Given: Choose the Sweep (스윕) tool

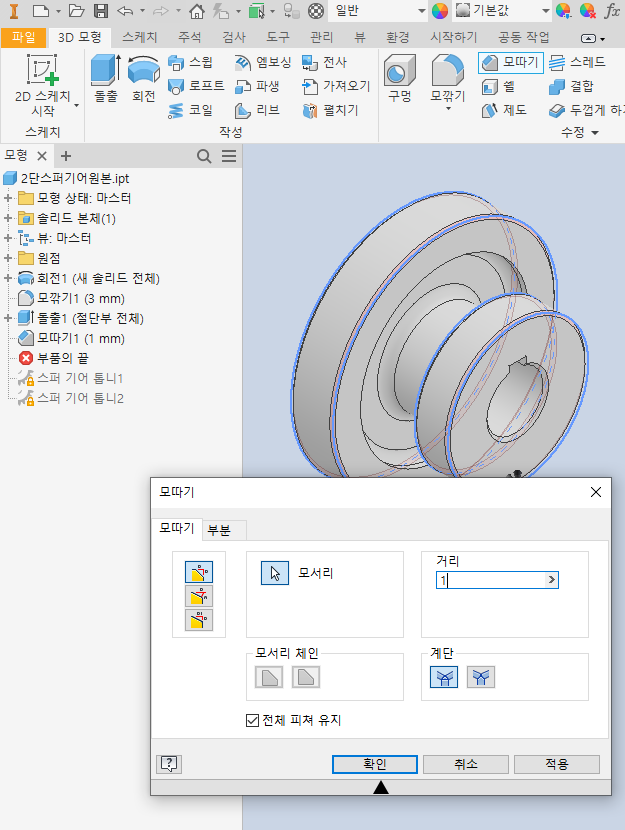Looking at the screenshot, I should click(x=191, y=62).
